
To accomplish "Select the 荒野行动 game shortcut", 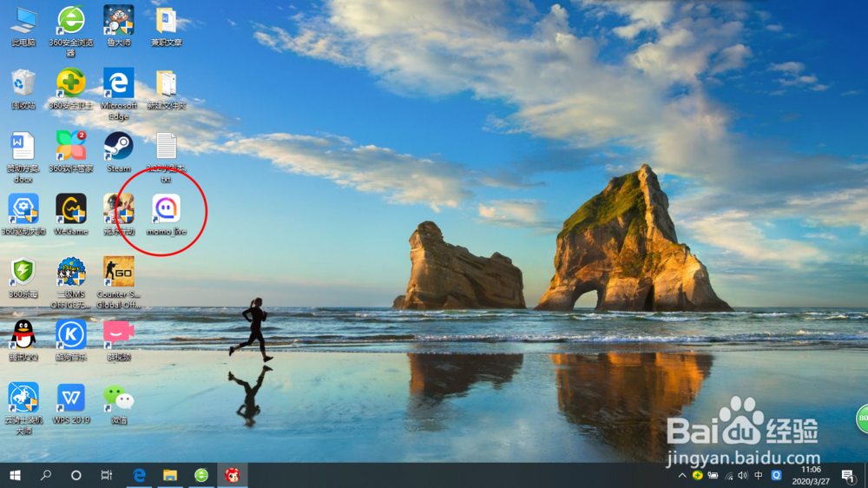I will tap(118, 215).
